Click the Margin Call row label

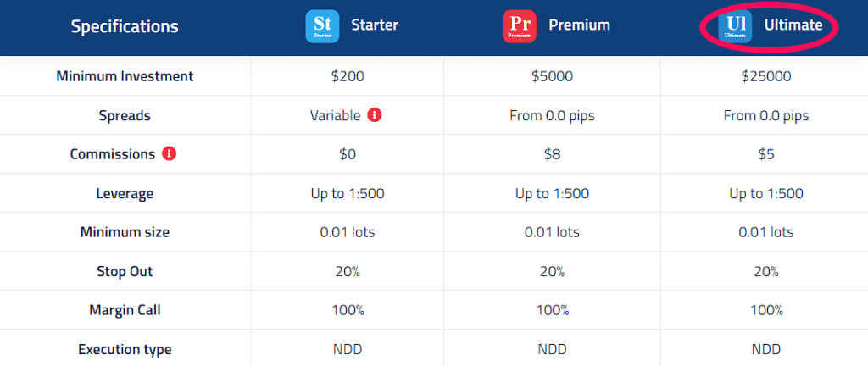click(125, 310)
